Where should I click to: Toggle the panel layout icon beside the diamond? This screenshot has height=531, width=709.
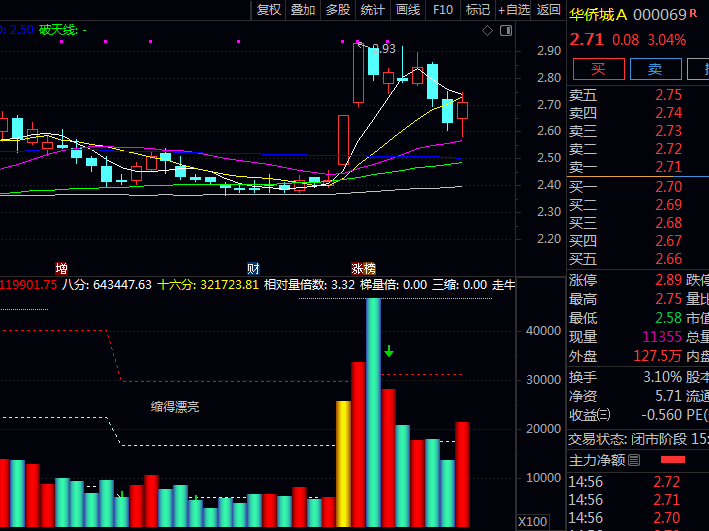coord(506,31)
